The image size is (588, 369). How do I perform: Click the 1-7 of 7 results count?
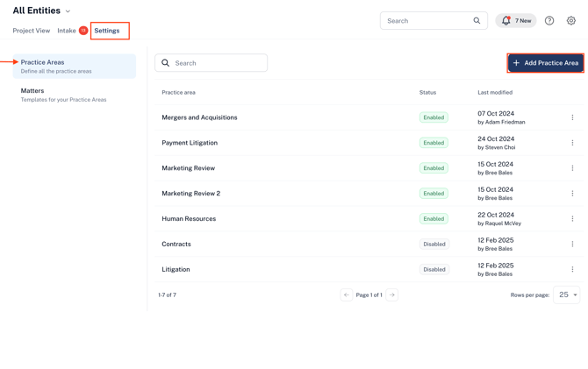point(167,294)
